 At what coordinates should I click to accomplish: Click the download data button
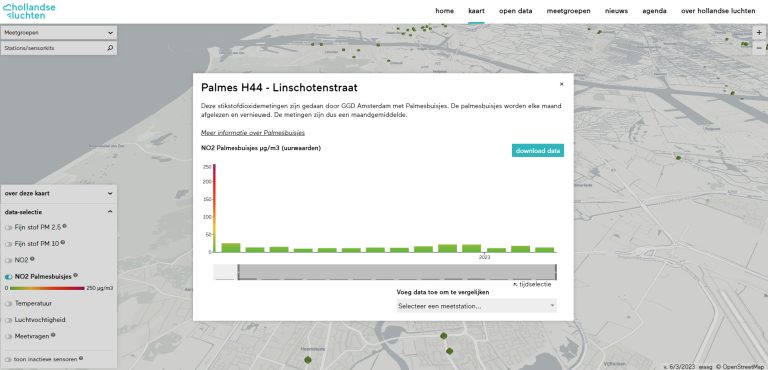tap(538, 151)
